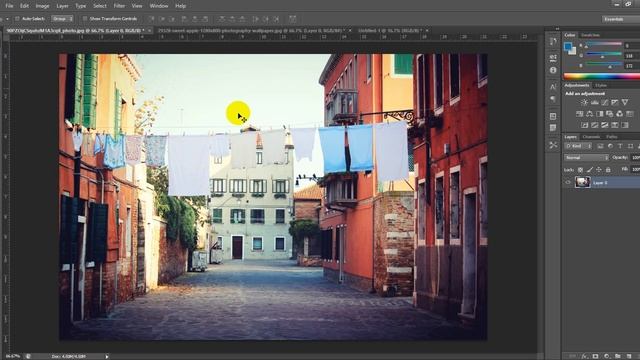Add a Levels adjustment

(x=595, y=102)
